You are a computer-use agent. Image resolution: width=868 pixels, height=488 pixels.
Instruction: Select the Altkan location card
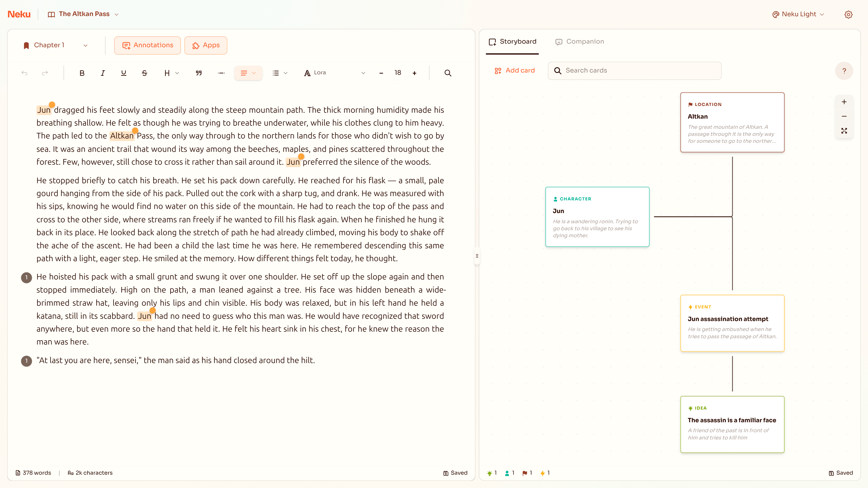(x=732, y=122)
